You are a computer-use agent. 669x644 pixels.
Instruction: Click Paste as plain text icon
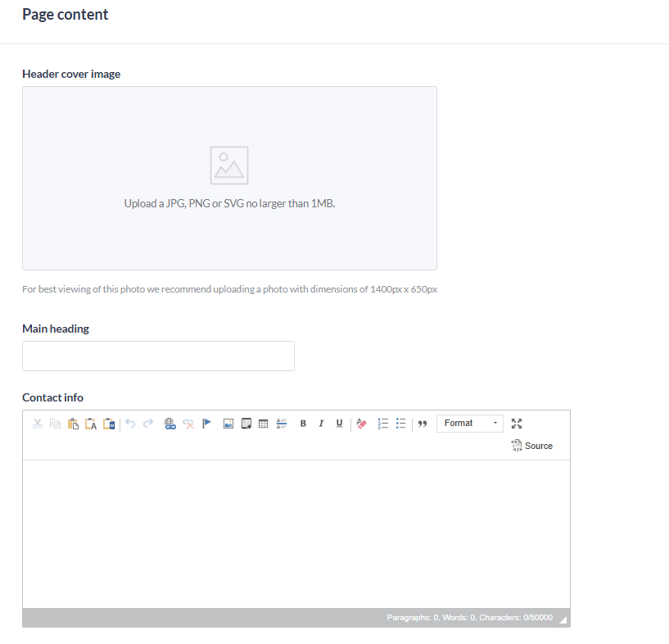(x=91, y=424)
